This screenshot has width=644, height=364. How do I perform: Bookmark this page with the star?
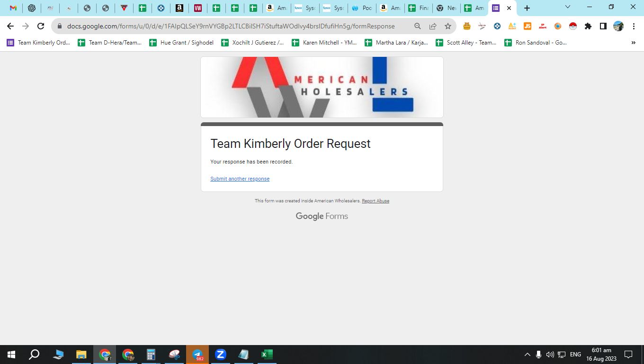(448, 27)
